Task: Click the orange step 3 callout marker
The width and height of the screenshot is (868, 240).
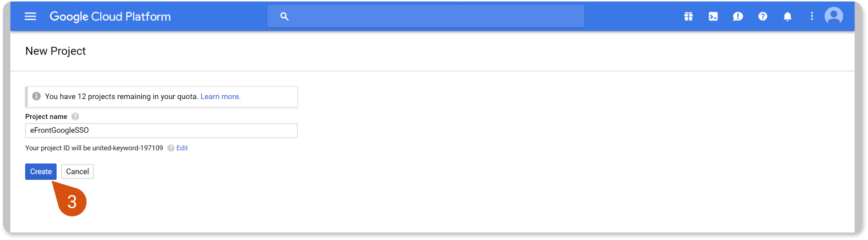Action: coord(72,202)
